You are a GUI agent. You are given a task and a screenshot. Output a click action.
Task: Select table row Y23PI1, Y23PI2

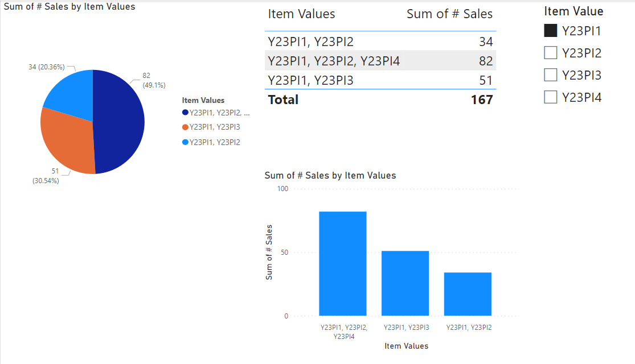(380, 42)
